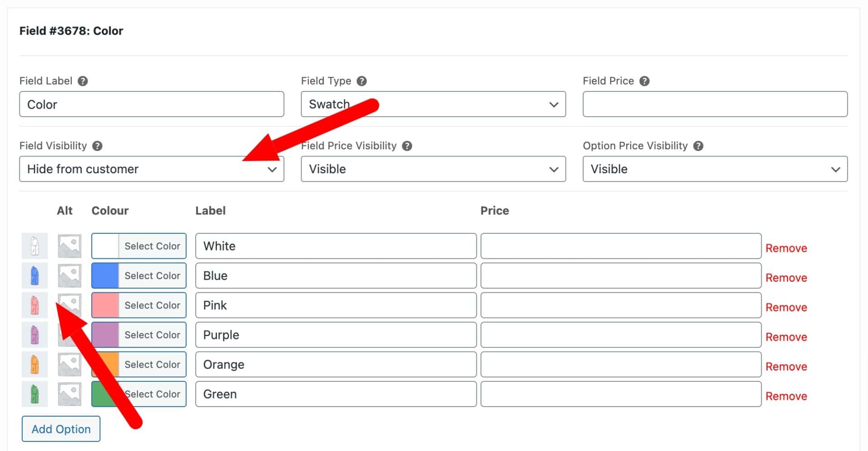Open Field Visibility help icon
Viewport: 868px width, 451px height.
pyautogui.click(x=97, y=146)
